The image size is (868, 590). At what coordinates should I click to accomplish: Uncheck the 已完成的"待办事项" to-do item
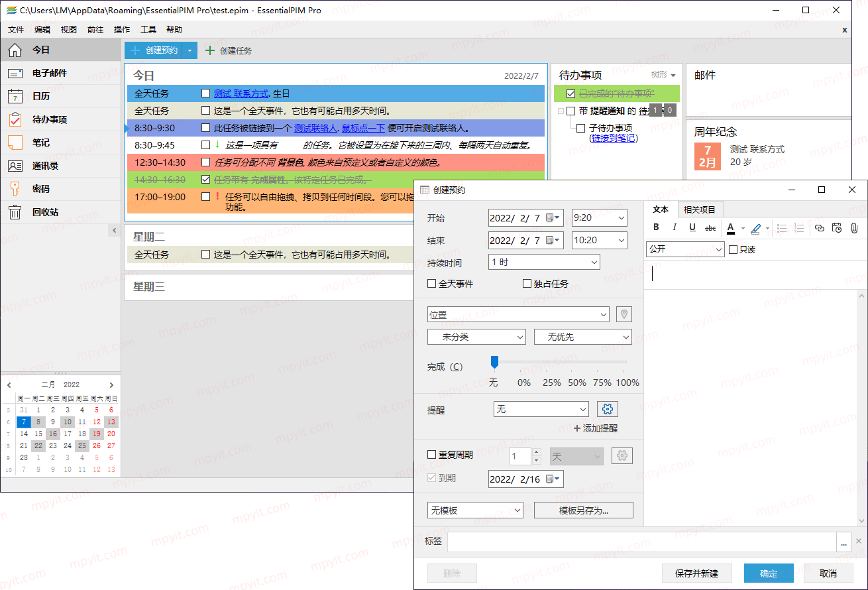(x=570, y=93)
